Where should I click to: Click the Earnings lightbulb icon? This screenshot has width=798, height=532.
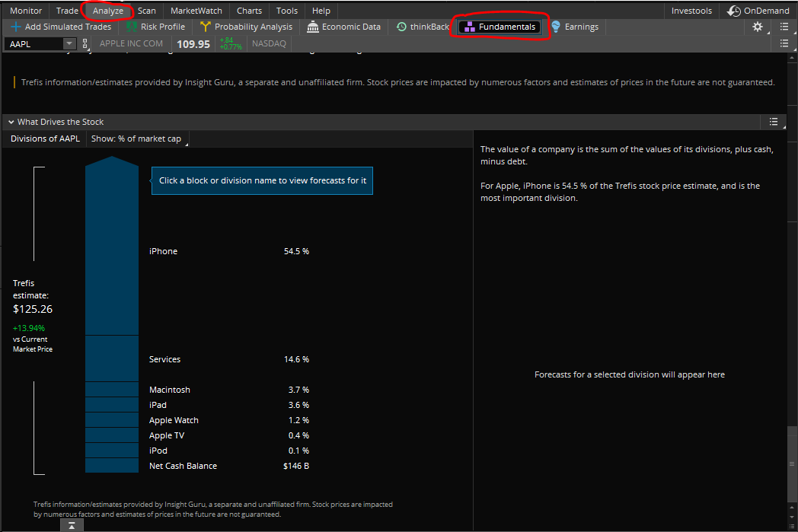(x=556, y=27)
